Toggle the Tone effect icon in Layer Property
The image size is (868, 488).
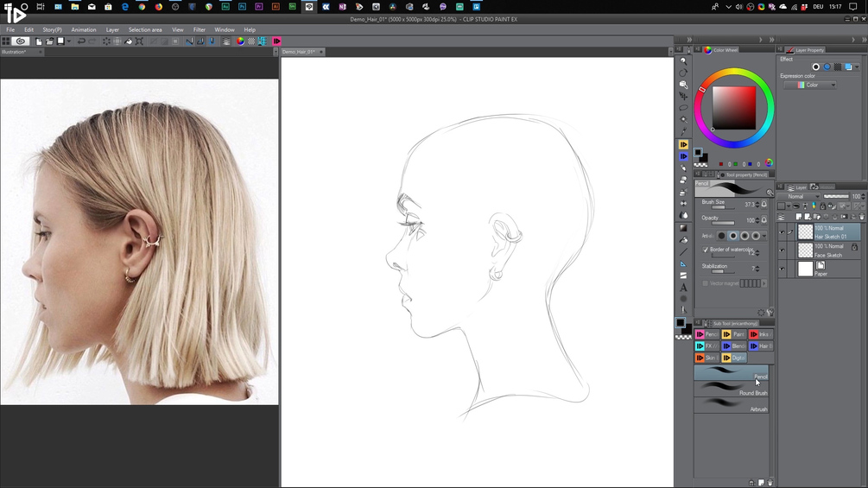(838, 67)
